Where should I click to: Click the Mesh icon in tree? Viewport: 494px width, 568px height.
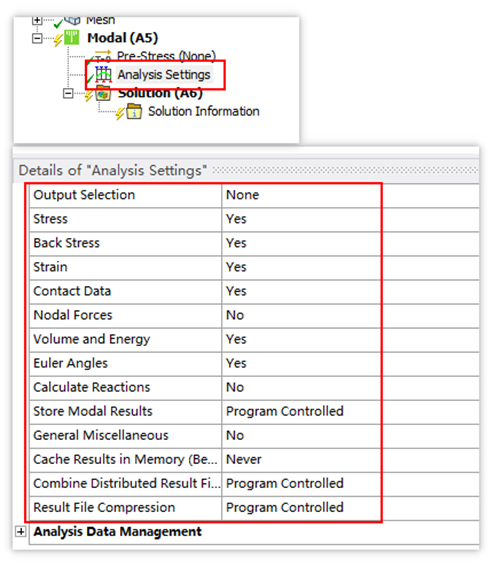tap(72, 21)
